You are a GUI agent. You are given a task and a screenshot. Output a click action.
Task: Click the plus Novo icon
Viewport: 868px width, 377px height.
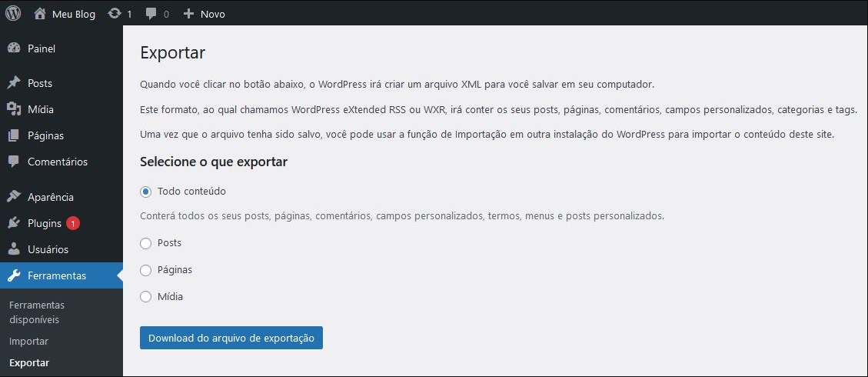click(x=188, y=14)
